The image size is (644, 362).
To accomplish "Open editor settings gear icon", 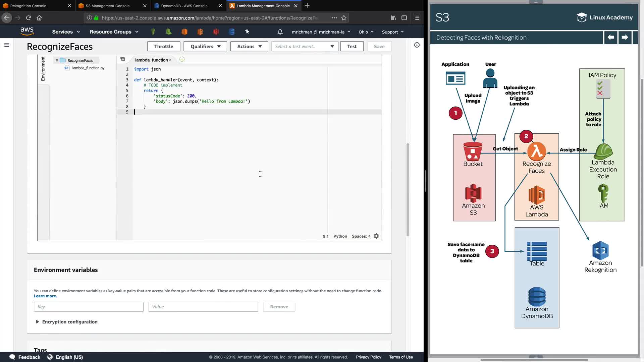I will pyautogui.click(x=376, y=236).
